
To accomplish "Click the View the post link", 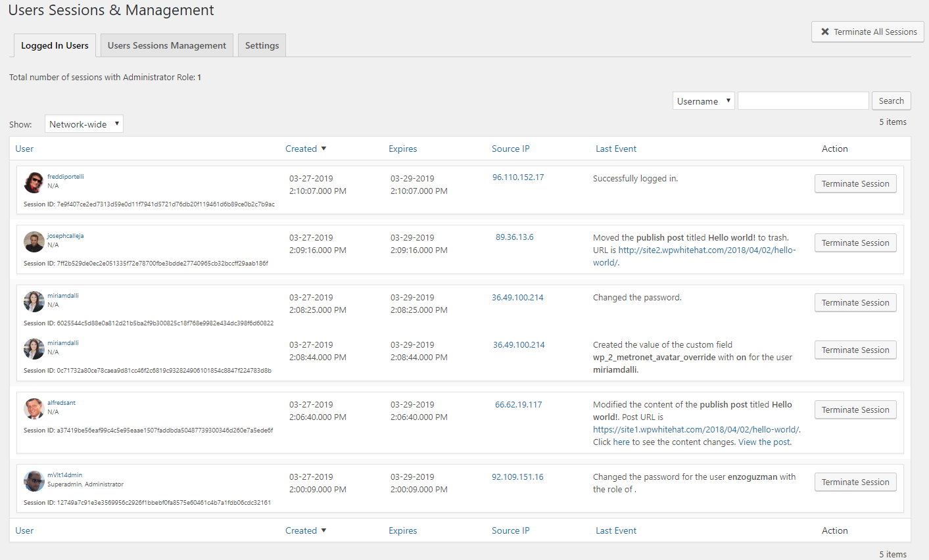I will click(x=764, y=442).
